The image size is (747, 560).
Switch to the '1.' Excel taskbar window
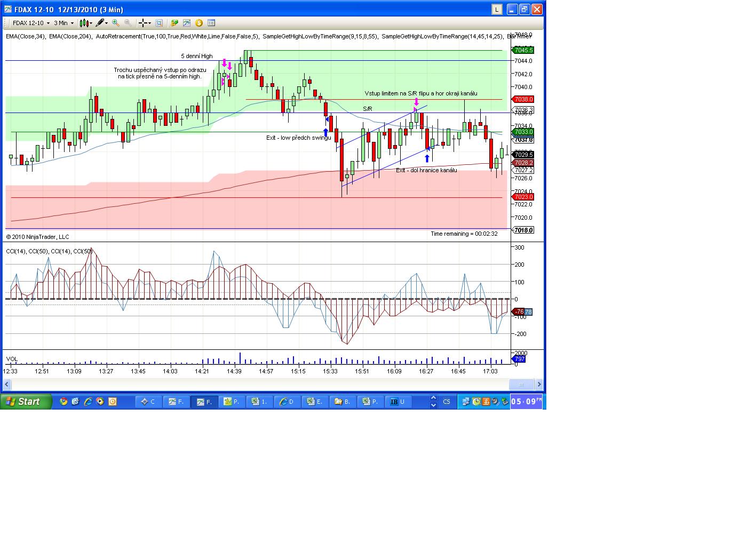point(260,402)
